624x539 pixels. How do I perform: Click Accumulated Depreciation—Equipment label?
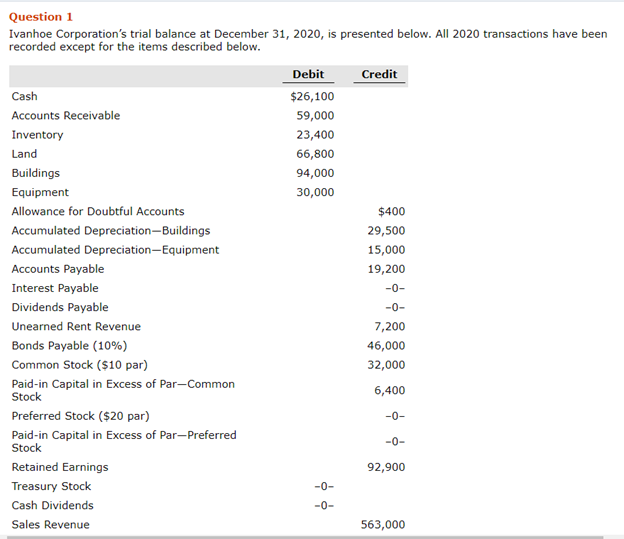(x=115, y=250)
